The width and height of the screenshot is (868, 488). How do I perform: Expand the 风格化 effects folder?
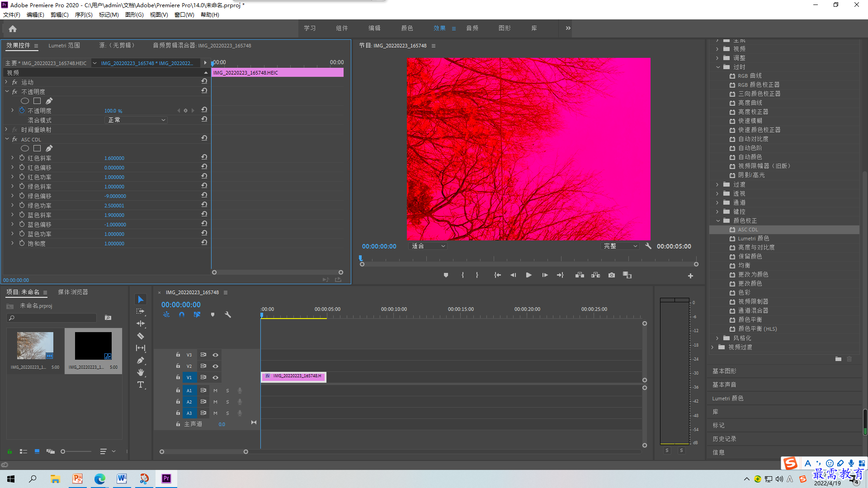pyautogui.click(x=717, y=338)
